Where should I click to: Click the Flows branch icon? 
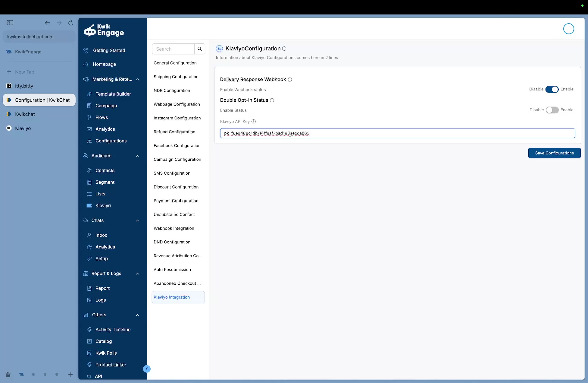click(89, 118)
